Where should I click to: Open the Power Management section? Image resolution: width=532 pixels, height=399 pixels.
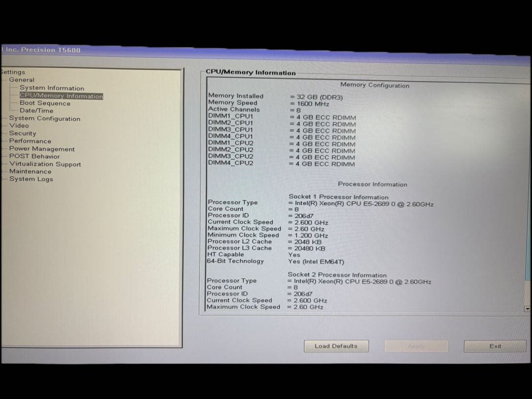click(41, 148)
